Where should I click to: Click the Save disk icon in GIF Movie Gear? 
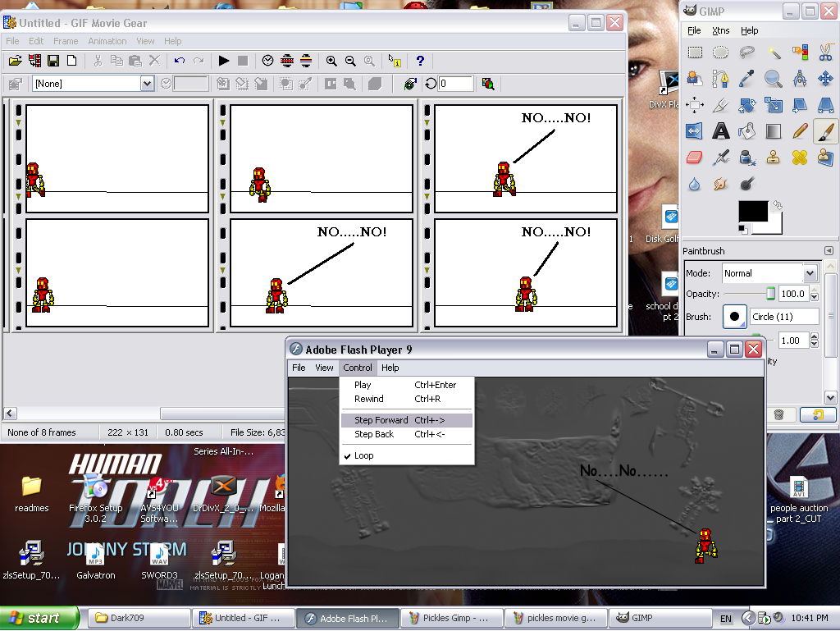53,61
